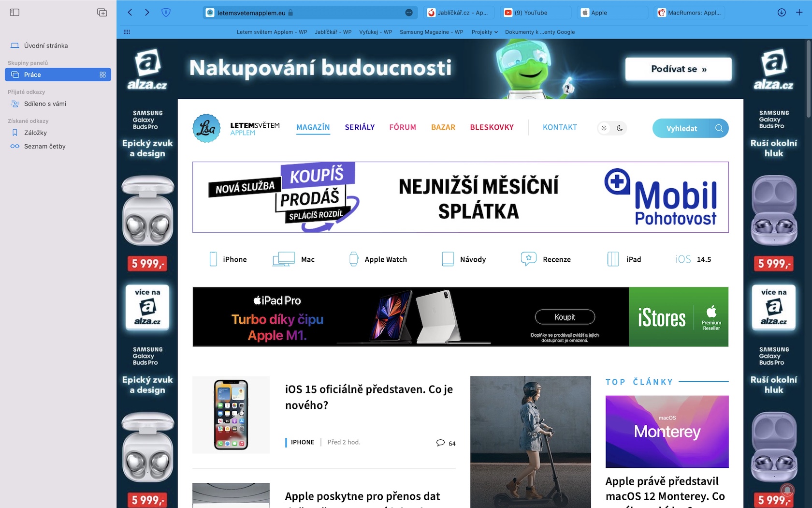Open the BLESKOVKY menu item
The height and width of the screenshot is (508, 812).
click(492, 127)
